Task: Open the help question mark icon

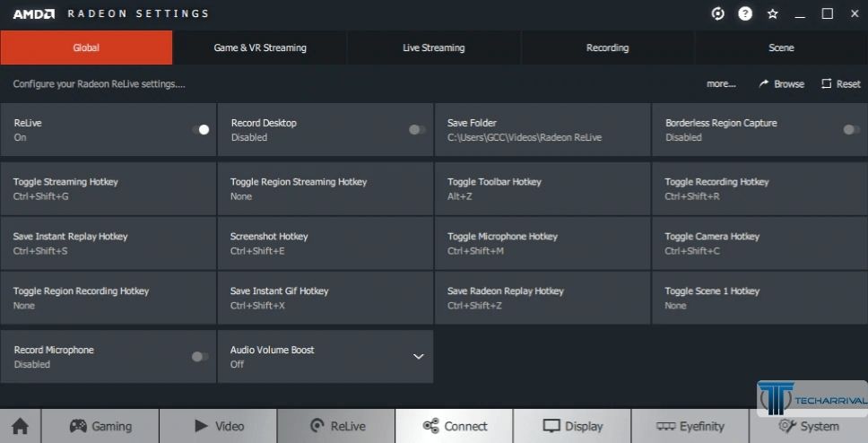Action: point(745,13)
